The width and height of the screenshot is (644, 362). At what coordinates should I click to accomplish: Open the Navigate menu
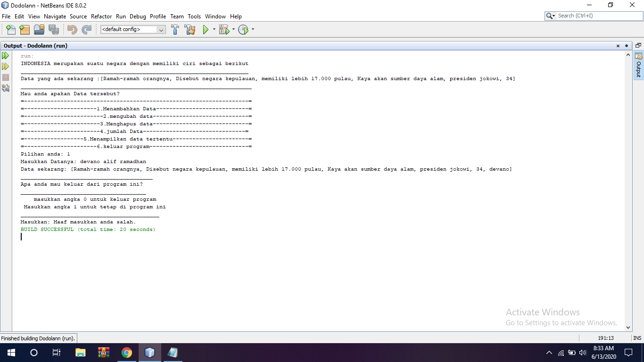click(55, 16)
